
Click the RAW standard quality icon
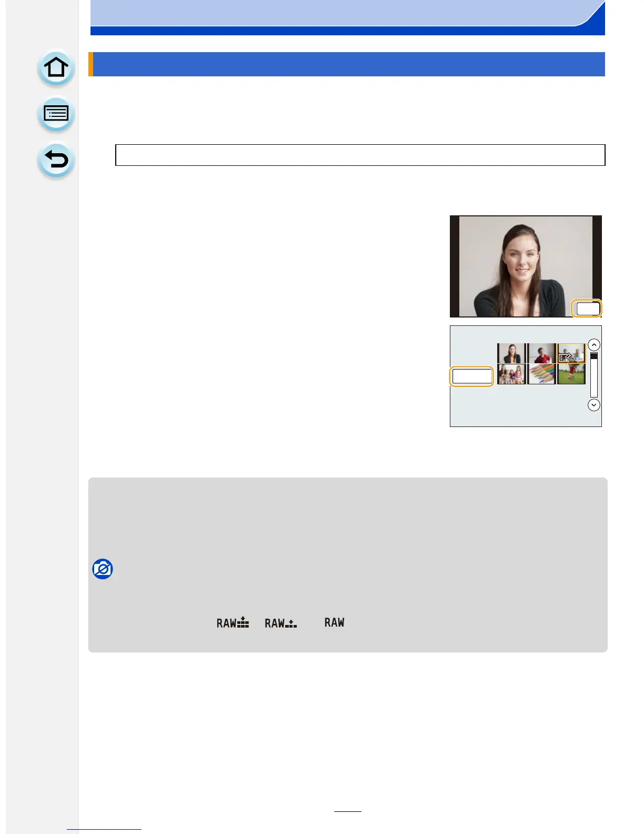[x=280, y=623]
